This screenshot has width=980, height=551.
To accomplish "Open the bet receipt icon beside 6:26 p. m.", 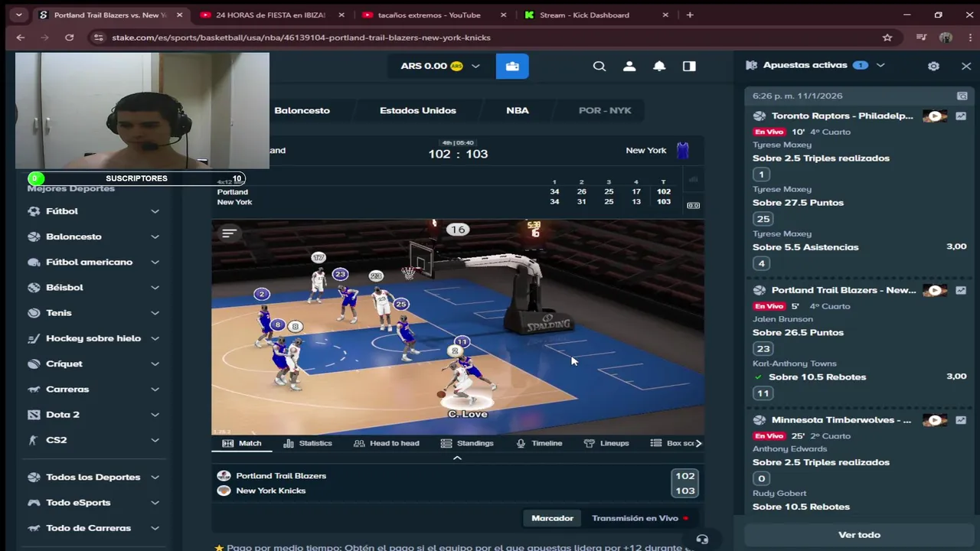I will (962, 96).
